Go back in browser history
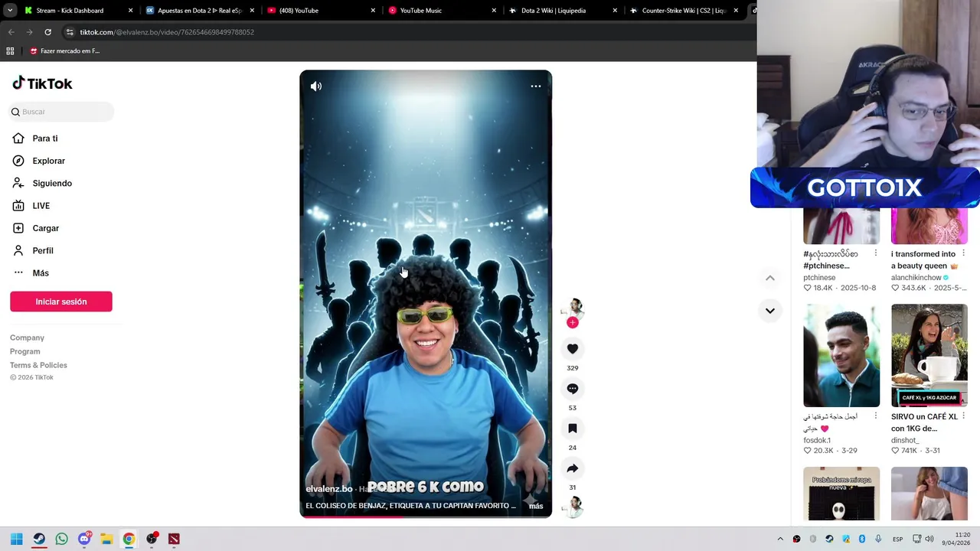The image size is (980, 551). (11, 32)
